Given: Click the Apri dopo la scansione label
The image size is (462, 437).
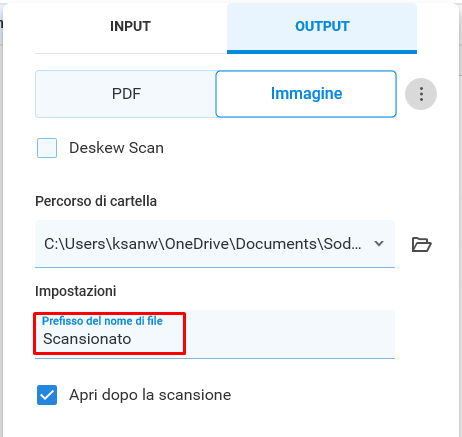Looking at the screenshot, I should [x=150, y=395].
